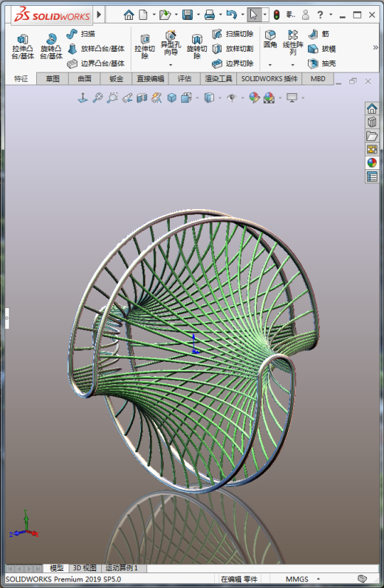Switch to the 草图 (Sketch) tab
This screenshot has height=588, width=384.
point(52,79)
